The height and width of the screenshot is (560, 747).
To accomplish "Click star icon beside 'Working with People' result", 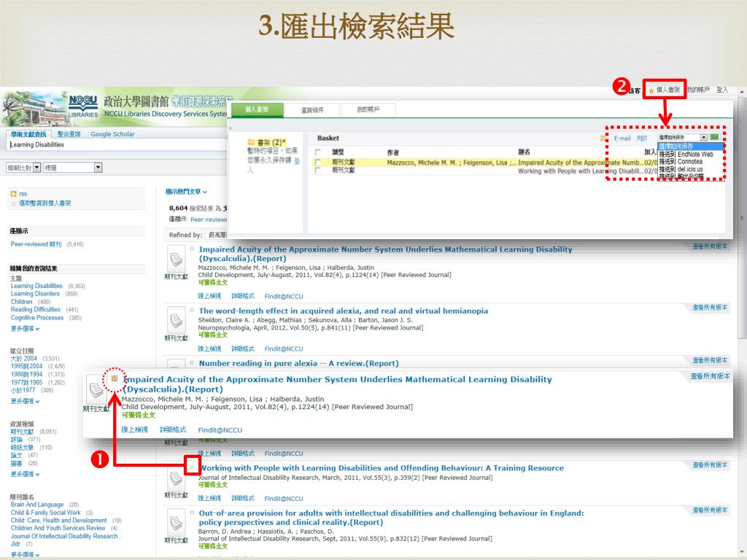I will 192,466.
